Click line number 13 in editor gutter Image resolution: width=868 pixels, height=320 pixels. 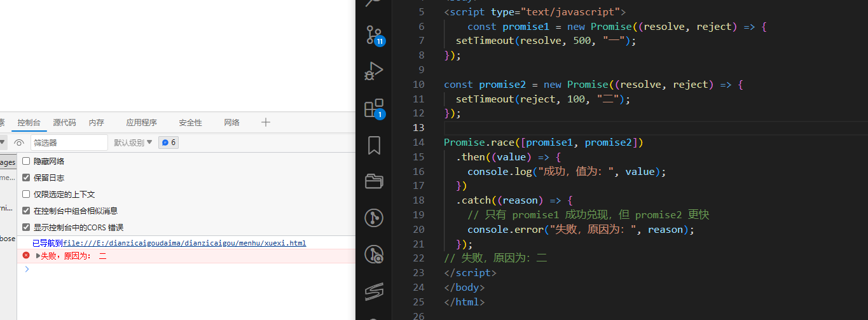[x=418, y=128]
